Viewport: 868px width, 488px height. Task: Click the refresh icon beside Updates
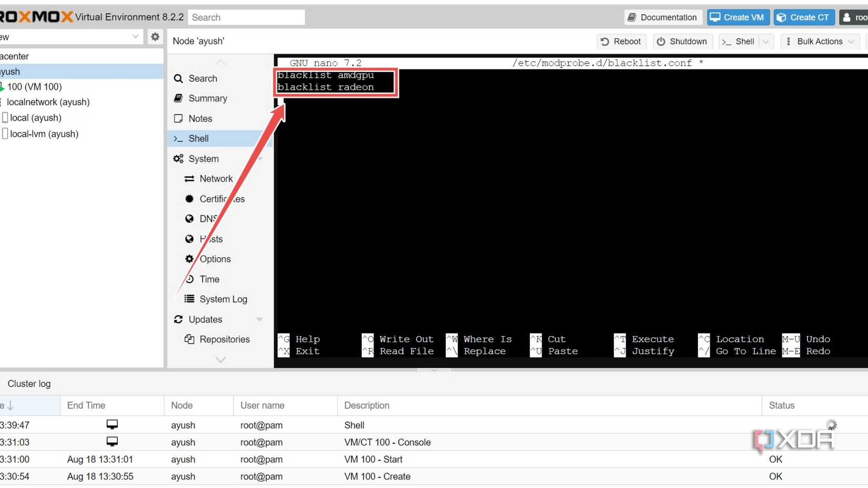click(x=178, y=319)
